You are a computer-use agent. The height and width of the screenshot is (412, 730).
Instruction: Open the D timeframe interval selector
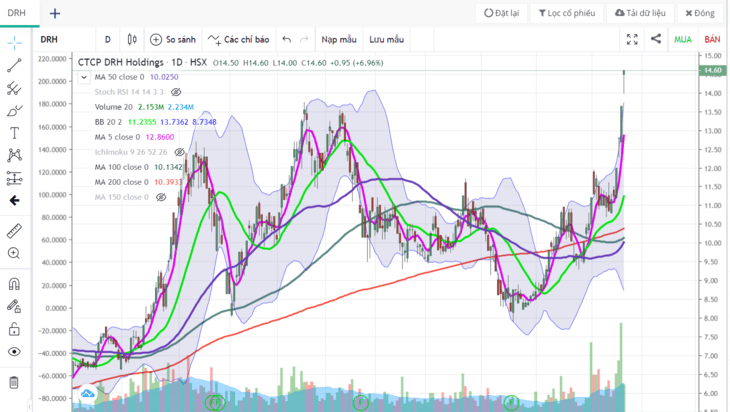pyautogui.click(x=108, y=40)
